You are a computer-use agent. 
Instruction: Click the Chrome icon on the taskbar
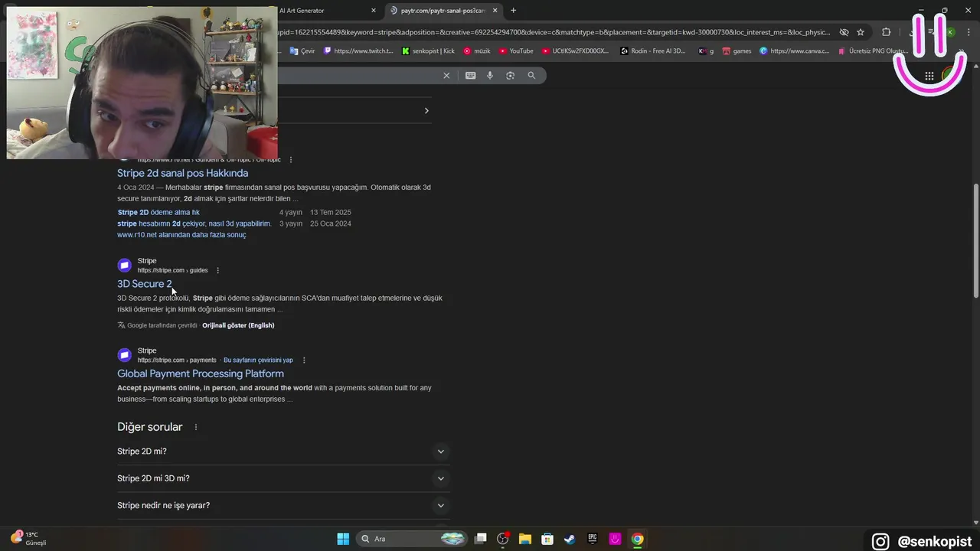click(637, 539)
